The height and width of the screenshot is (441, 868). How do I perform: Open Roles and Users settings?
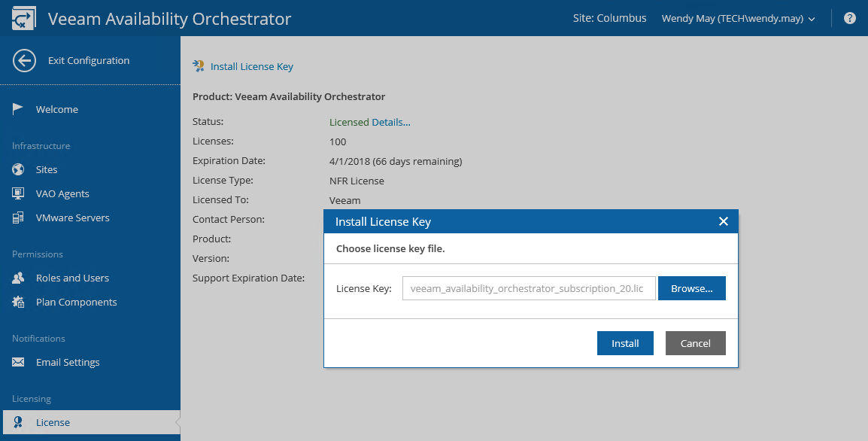tap(72, 278)
